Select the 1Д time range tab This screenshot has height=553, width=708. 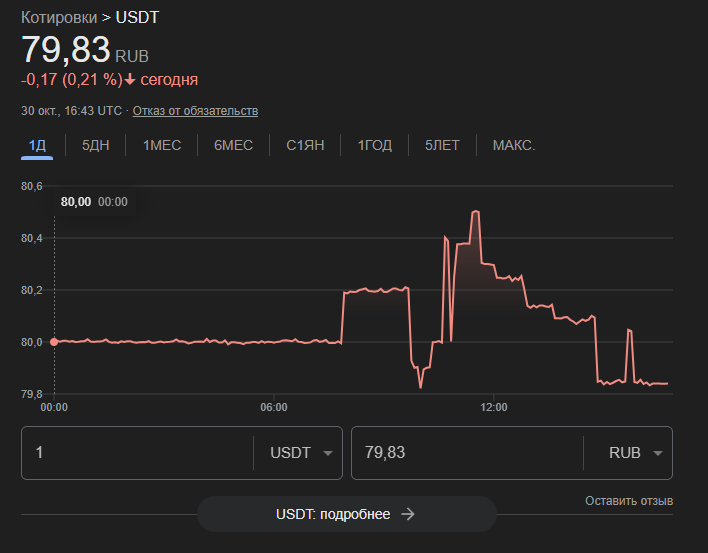coord(37,145)
